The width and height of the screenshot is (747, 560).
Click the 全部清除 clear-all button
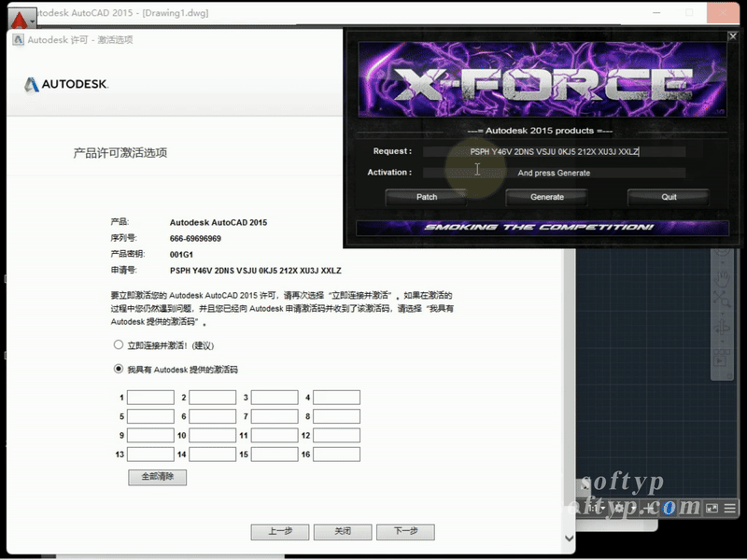(157, 477)
